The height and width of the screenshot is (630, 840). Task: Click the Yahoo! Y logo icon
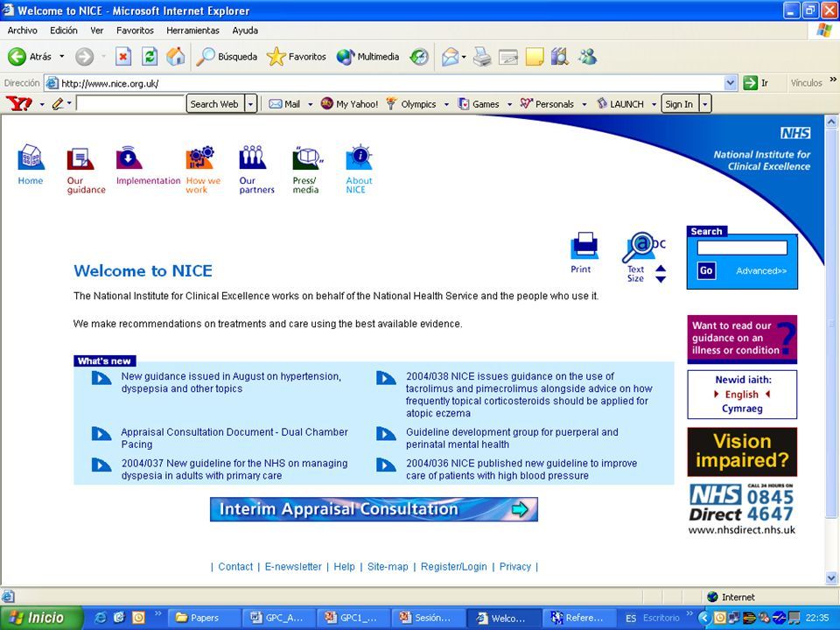coord(19,103)
